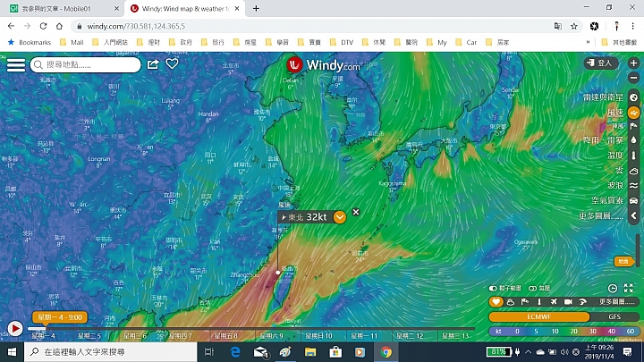Switch to the Mobile01 browser tab

63,8
